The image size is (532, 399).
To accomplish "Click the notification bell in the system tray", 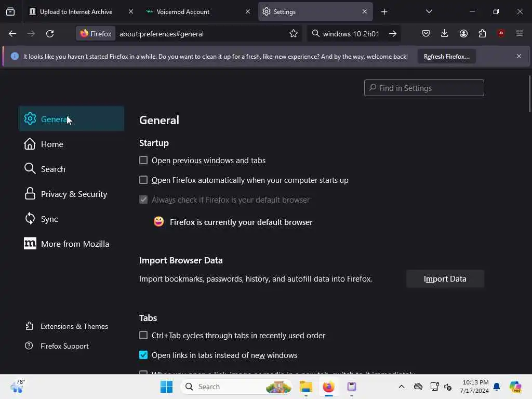I will click(x=497, y=387).
